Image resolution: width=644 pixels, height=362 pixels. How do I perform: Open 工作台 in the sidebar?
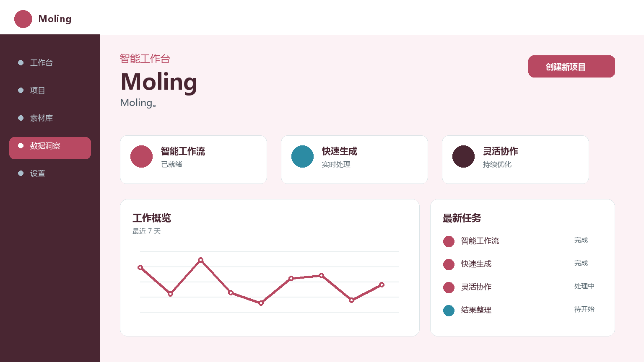pos(50,63)
